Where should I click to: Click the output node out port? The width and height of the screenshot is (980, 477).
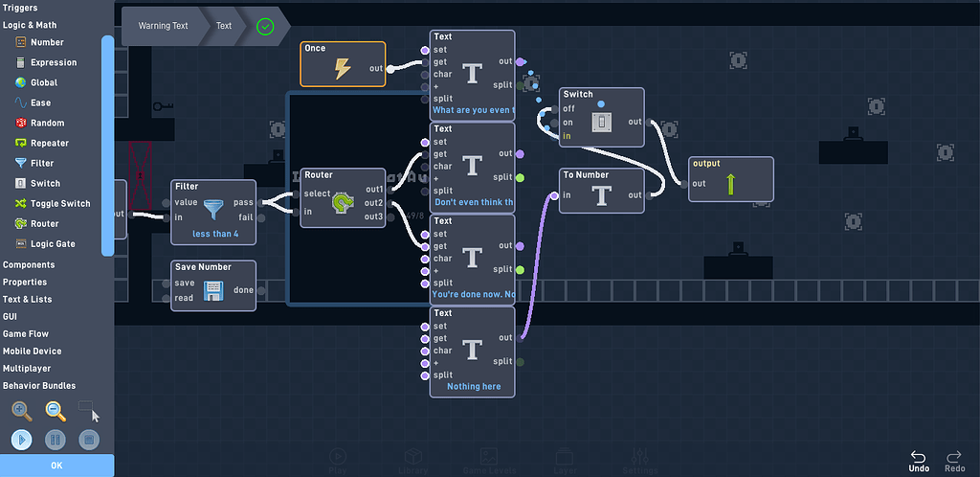tap(684, 184)
